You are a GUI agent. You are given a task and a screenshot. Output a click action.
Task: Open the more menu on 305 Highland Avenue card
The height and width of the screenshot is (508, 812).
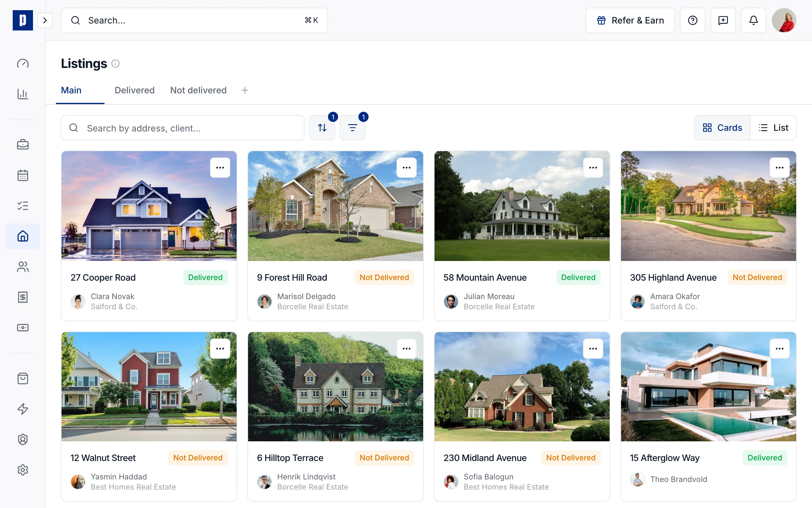779,167
